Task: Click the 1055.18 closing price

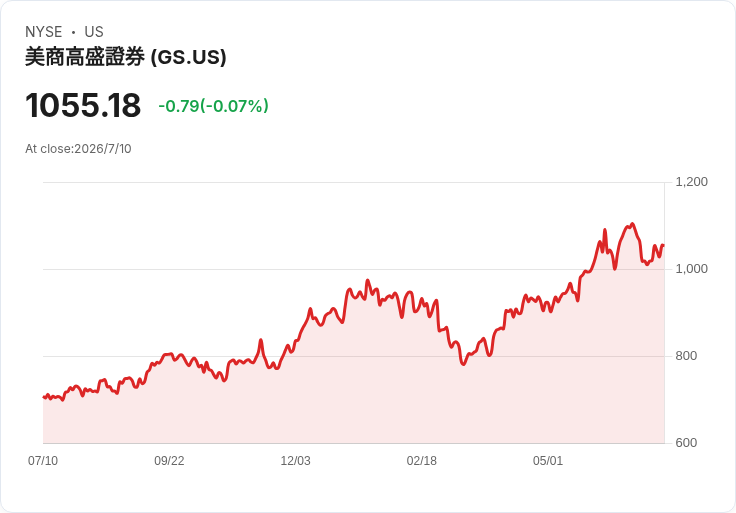Action: point(83,105)
